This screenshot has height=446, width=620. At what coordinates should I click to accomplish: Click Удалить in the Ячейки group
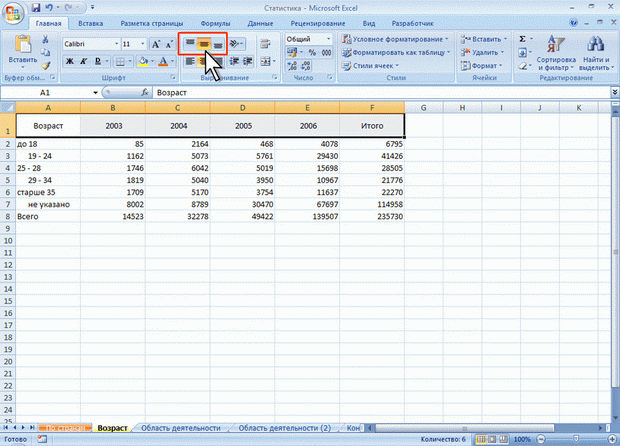pos(482,52)
